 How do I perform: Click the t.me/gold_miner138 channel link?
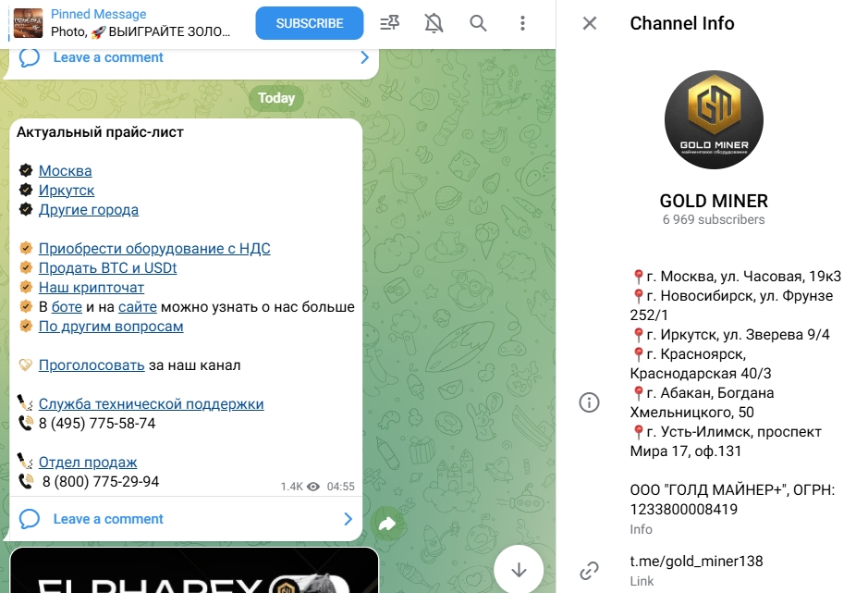(696, 561)
